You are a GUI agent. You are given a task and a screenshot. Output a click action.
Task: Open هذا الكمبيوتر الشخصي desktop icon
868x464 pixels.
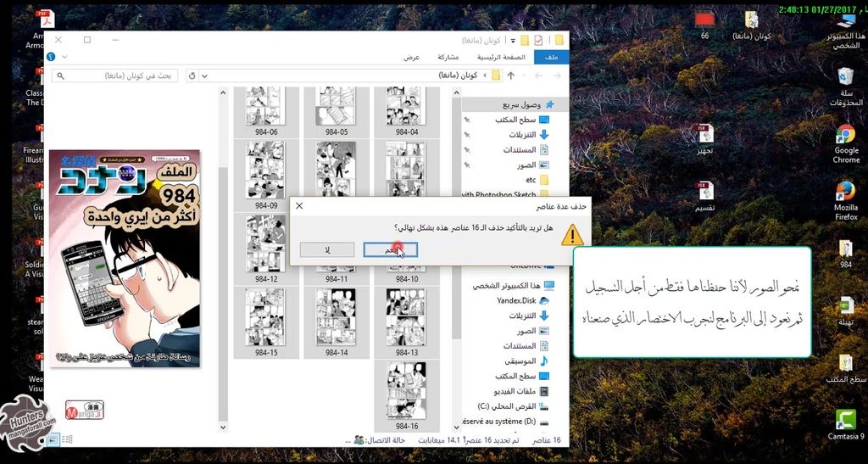pyautogui.click(x=845, y=32)
